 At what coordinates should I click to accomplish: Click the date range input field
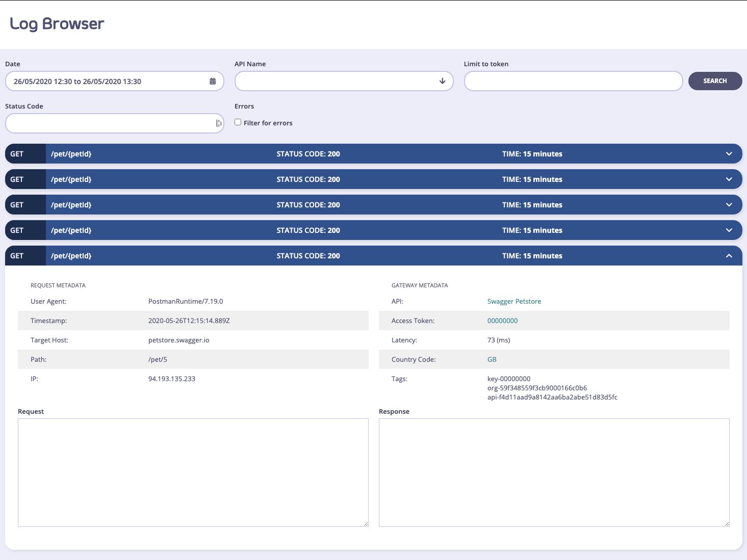click(102, 81)
